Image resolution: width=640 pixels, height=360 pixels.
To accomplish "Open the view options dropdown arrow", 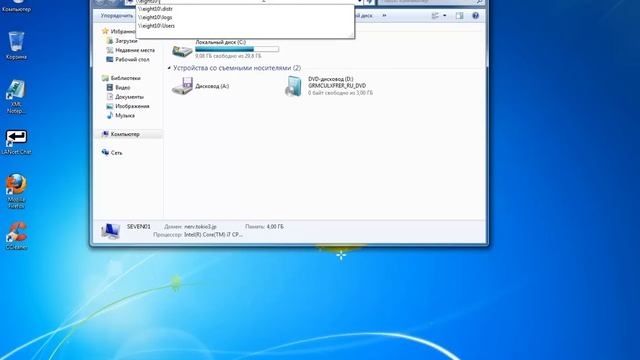I will point(444,16).
